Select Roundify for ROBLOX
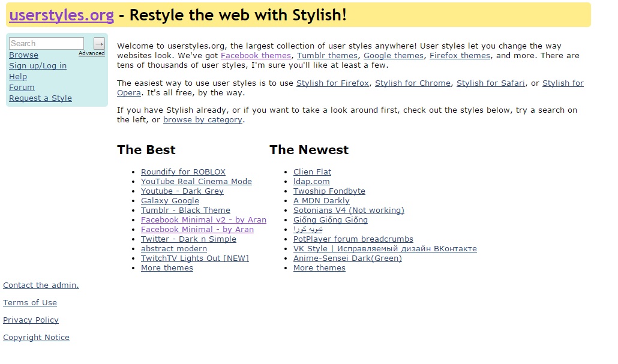618x364 pixels. (x=183, y=172)
